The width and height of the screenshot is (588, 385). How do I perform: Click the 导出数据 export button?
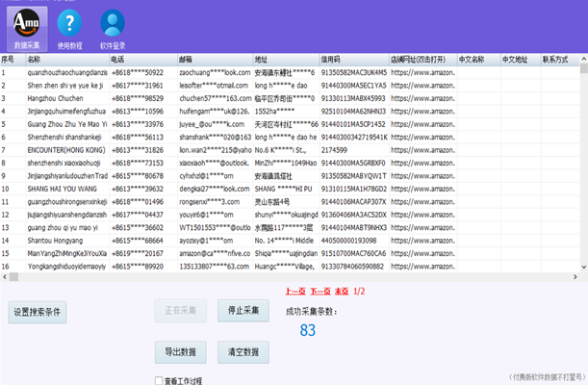tap(180, 351)
